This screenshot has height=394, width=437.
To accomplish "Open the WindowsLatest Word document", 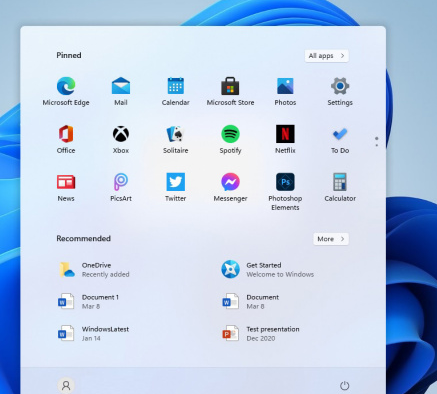I will coord(93,334).
